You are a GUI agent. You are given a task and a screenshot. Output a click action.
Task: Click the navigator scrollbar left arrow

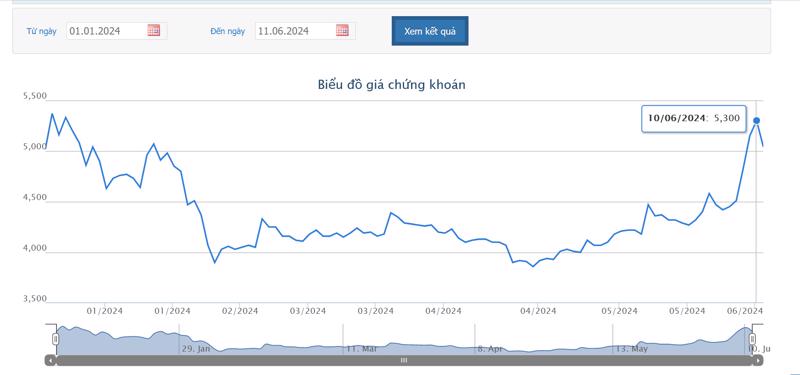tap(51, 361)
